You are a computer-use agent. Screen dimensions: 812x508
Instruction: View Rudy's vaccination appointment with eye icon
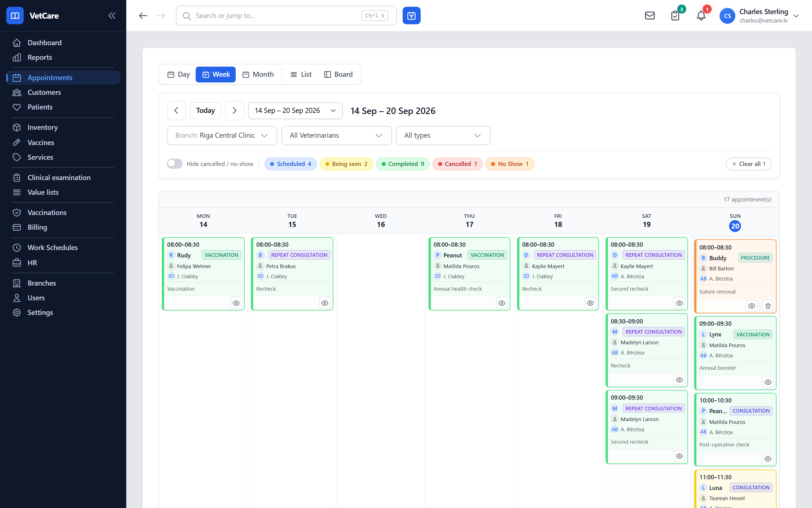tap(236, 303)
